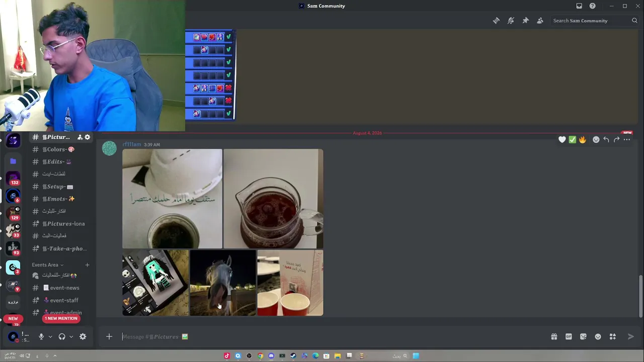
Task: Open server with 132 badge
Action: click(x=13, y=178)
